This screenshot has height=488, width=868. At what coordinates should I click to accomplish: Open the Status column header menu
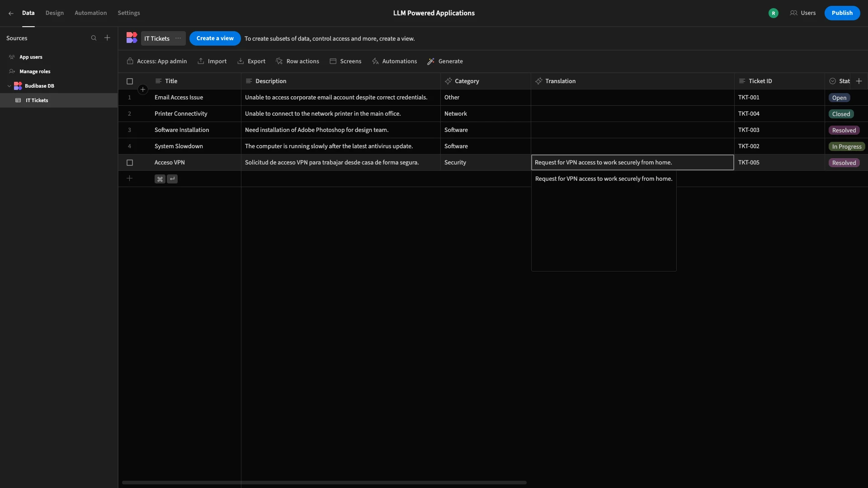pos(839,81)
